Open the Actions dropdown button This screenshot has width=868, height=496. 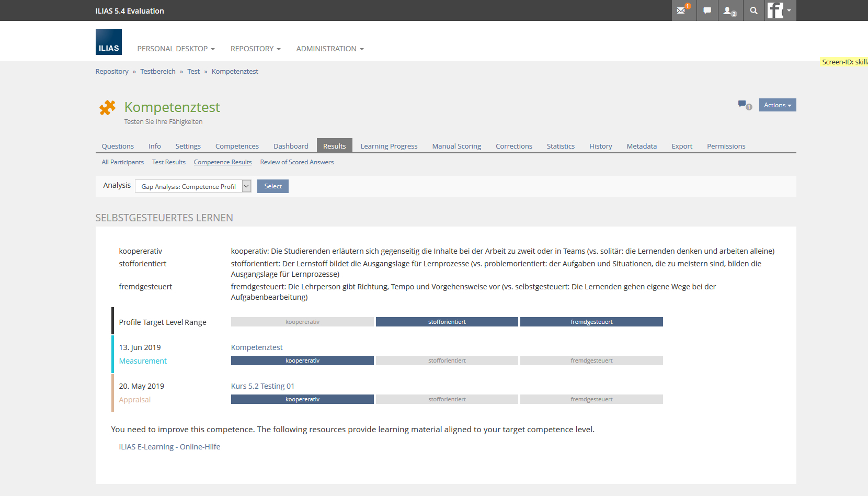pyautogui.click(x=777, y=105)
